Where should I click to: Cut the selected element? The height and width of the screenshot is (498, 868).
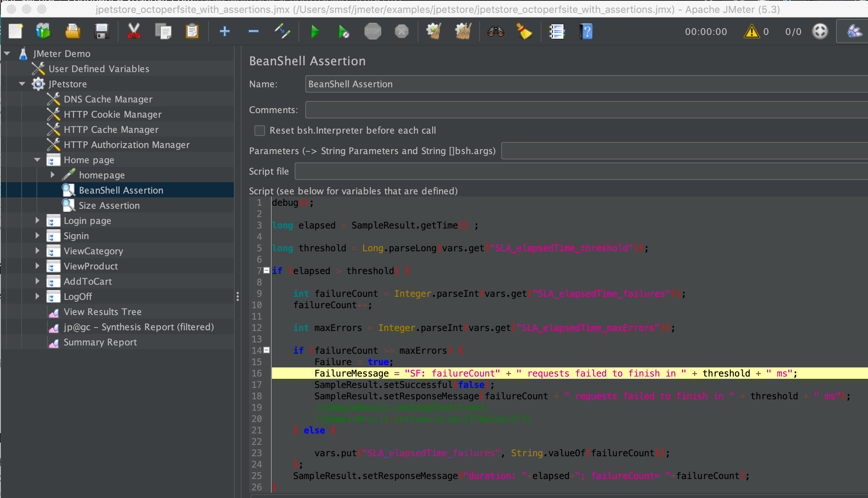(134, 31)
